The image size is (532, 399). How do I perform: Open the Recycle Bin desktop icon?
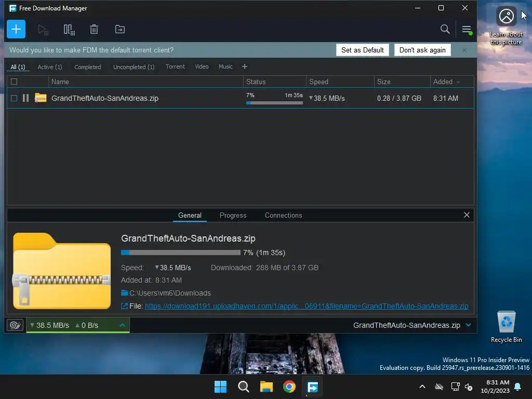[x=506, y=327]
